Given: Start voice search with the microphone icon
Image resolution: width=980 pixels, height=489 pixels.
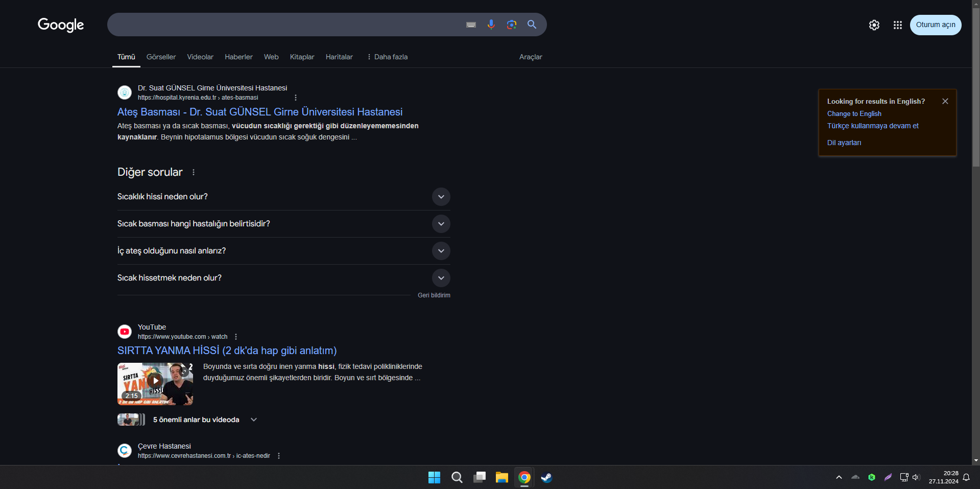Looking at the screenshot, I should click(x=491, y=25).
